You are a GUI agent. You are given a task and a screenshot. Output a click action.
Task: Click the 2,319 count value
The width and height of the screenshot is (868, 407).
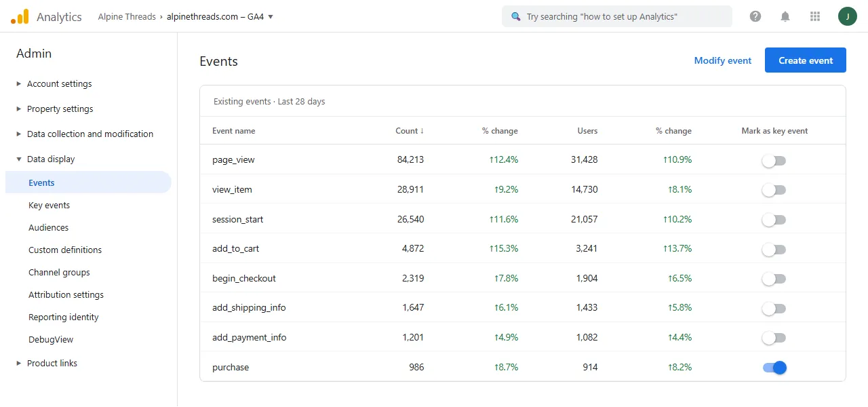[x=413, y=278]
